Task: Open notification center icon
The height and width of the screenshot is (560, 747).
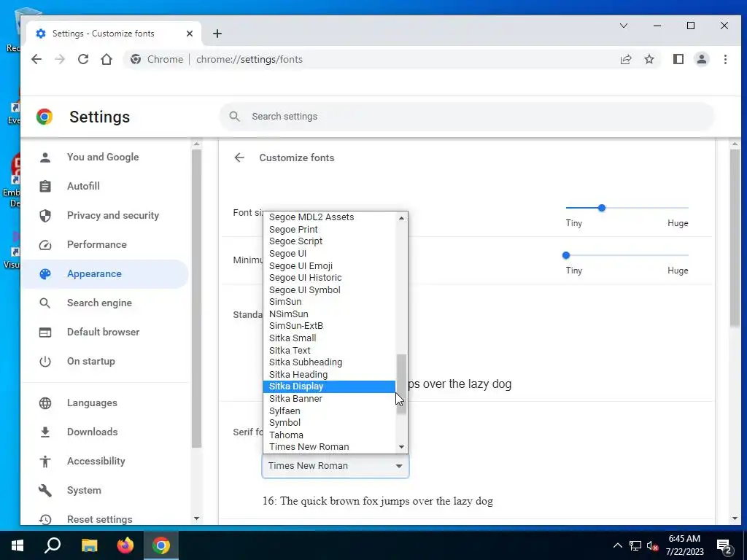Action: 724,546
